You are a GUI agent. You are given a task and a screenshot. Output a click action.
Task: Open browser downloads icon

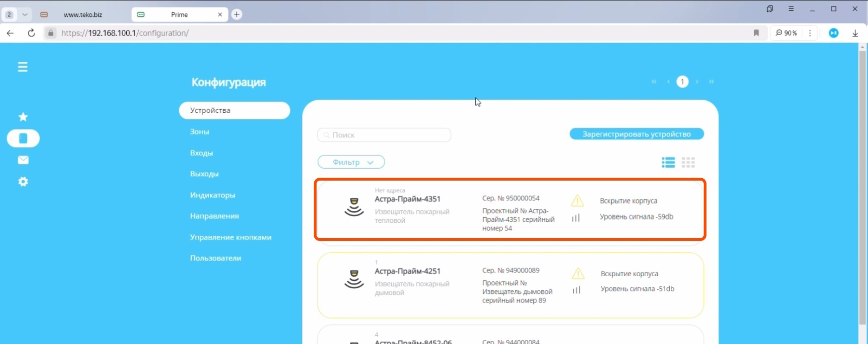(855, 33)
